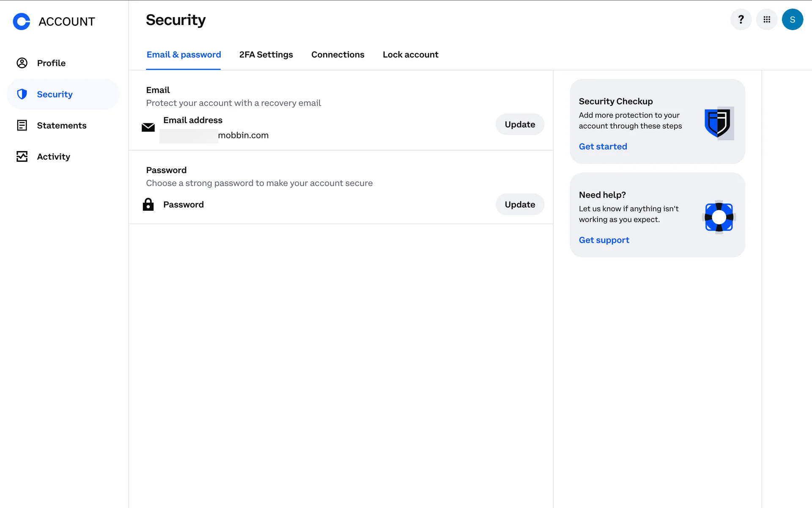
Task: Open the Get support link
Action: [x=604, y=240]
